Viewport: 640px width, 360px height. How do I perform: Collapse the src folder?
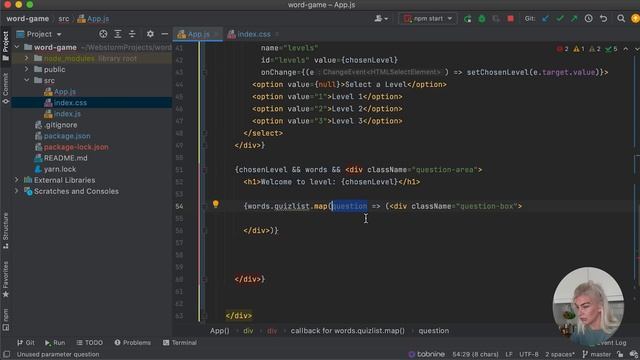coord(27,80)
